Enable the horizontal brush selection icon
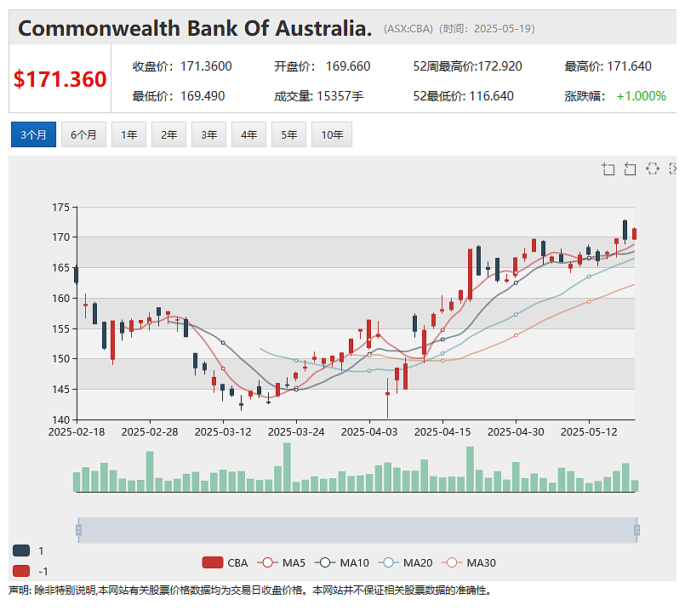 tap(652, 168)
